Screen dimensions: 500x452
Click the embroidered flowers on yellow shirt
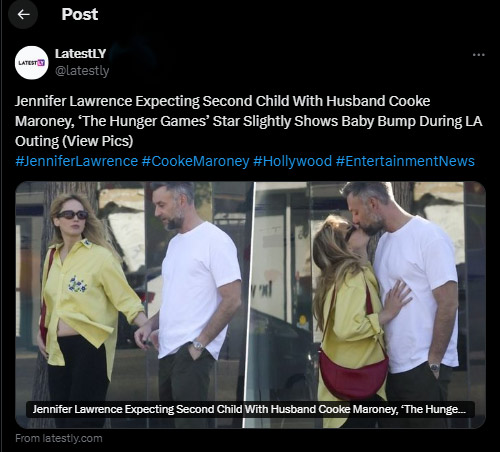coord(77,284)
